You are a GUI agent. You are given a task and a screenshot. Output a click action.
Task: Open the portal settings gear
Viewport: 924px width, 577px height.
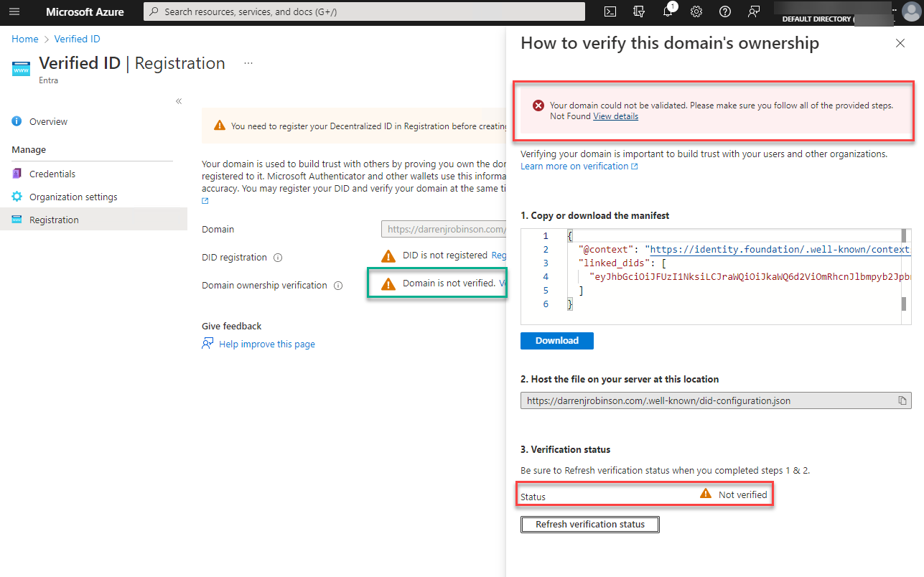696,11
